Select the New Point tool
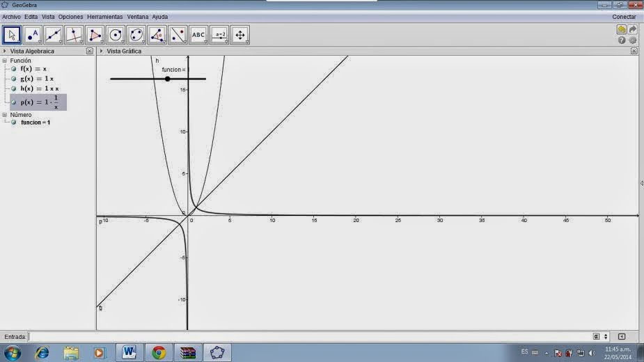The image size is (644, 362). 33,35
